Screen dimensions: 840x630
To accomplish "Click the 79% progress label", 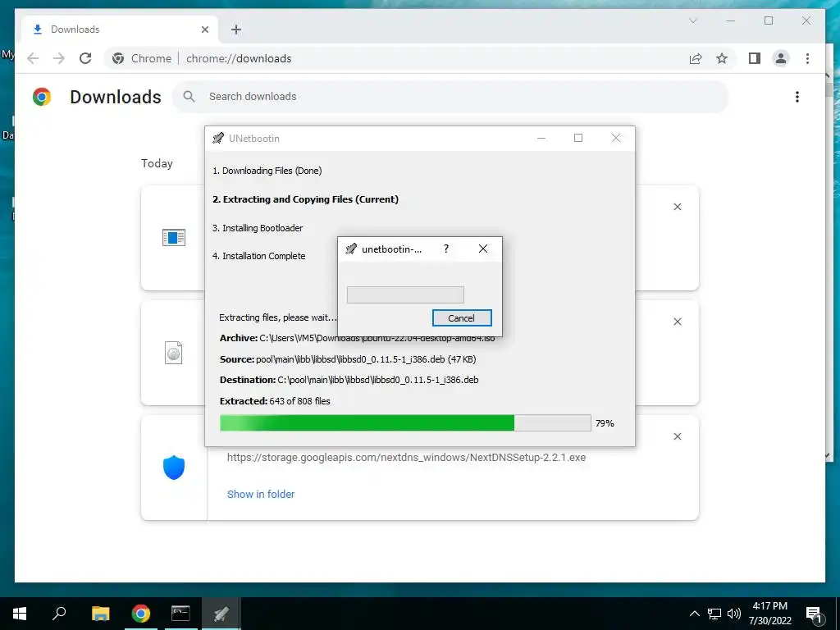I will [605, 423].
